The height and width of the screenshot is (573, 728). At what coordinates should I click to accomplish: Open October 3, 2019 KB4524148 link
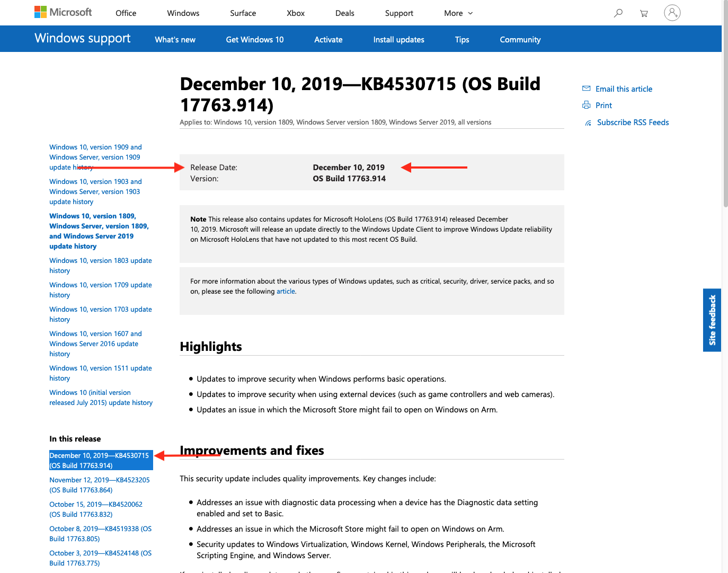(101, 558)
